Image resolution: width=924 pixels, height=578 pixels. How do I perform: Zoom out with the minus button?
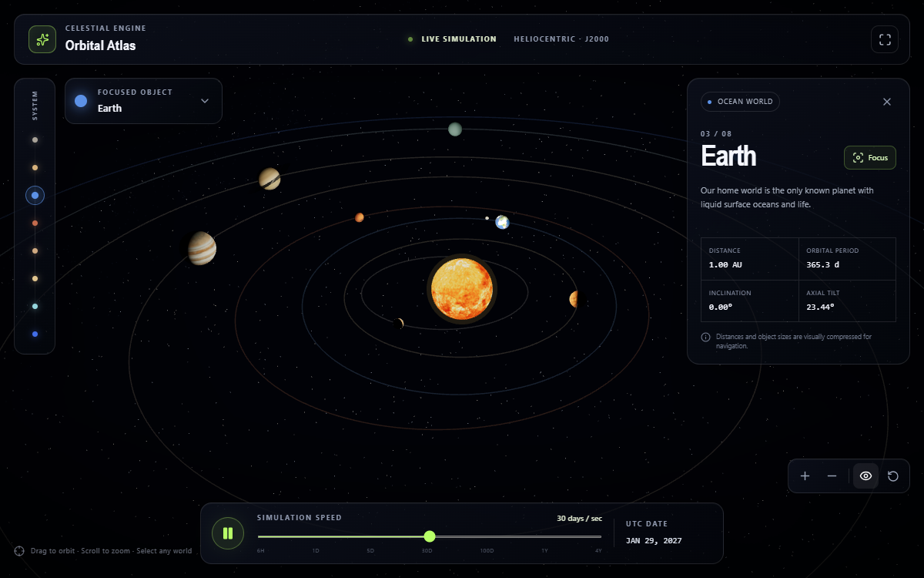(x=832, y=476)
